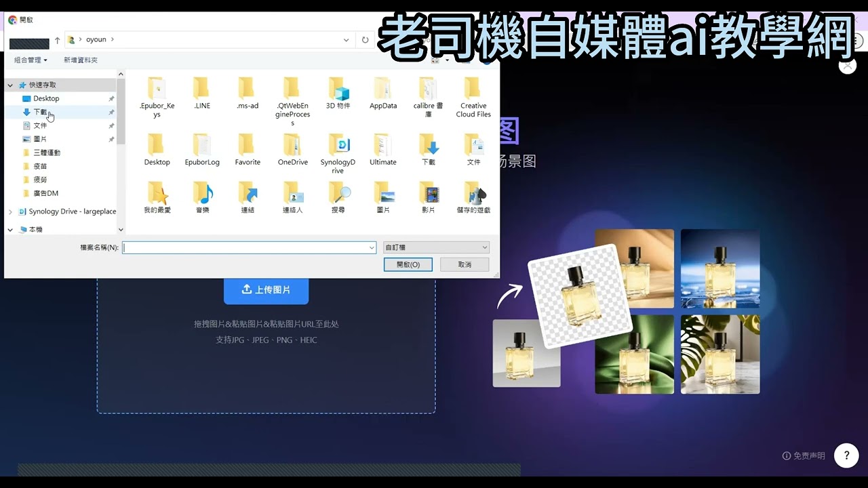Select the 連絡人 folder
Screen dimensions: 868x488
tap(292, 198)
